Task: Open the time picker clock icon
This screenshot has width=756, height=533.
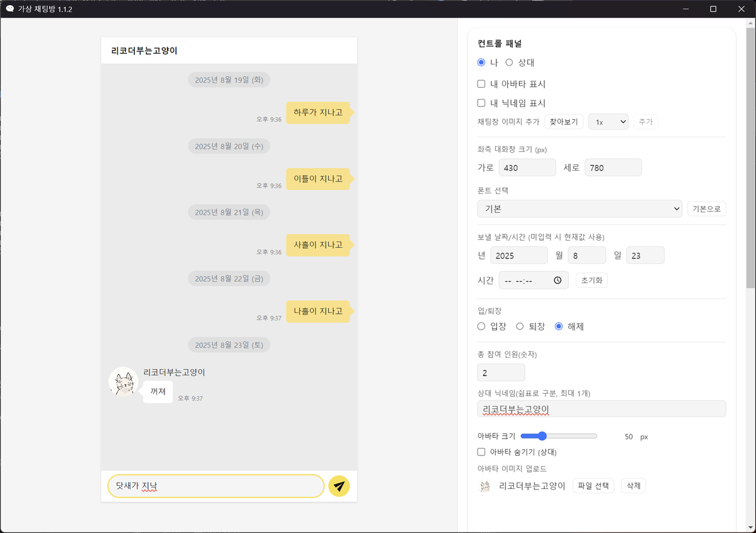Action: click(x=558, y=280)
